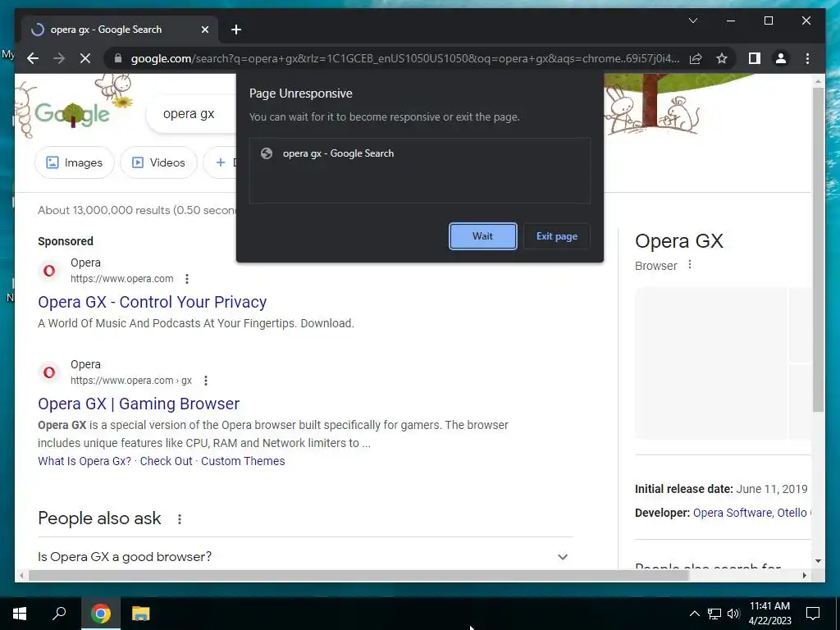Click the Opera favicon in sponsored result

click(x=49, y=271)
